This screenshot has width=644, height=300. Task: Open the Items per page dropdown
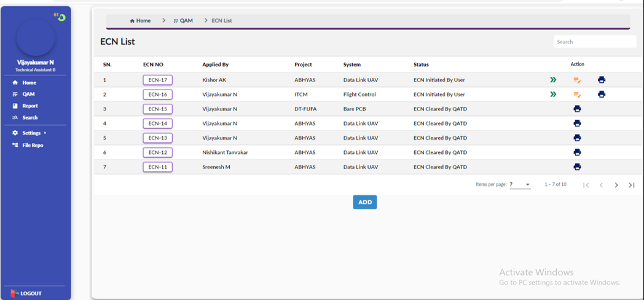[x=520, y=185]
